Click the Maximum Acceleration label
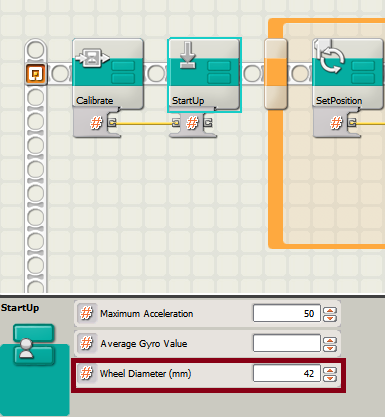 click(x=147, y=314)
